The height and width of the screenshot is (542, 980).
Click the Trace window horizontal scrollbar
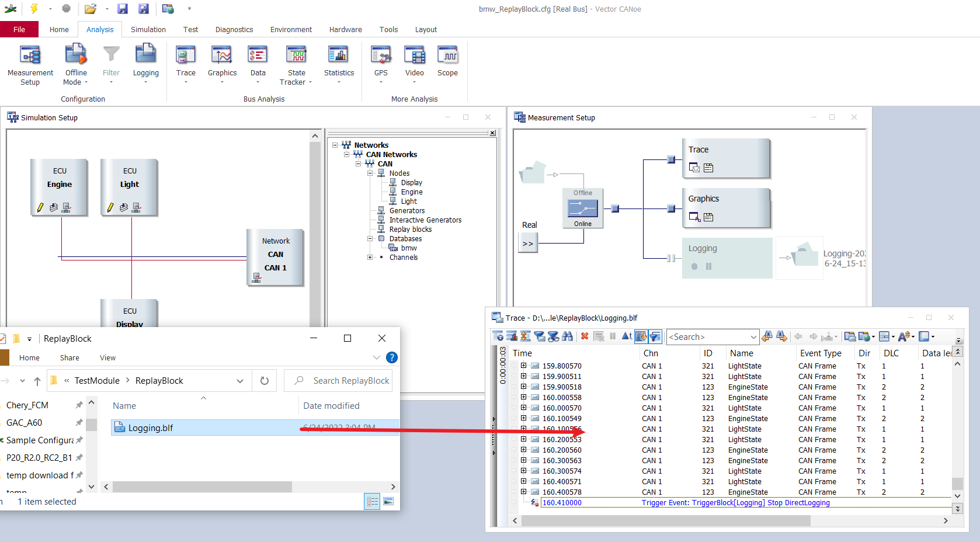point(666,520)
